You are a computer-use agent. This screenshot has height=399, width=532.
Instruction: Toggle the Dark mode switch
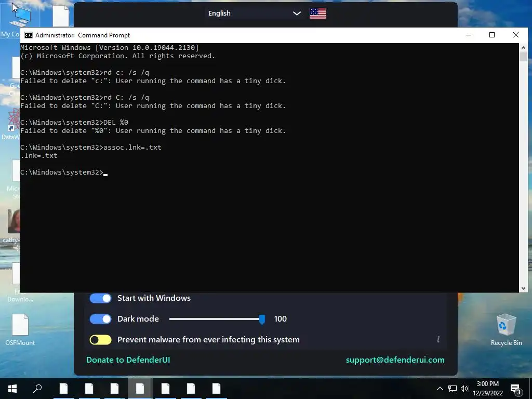click(x=100, y=319)
